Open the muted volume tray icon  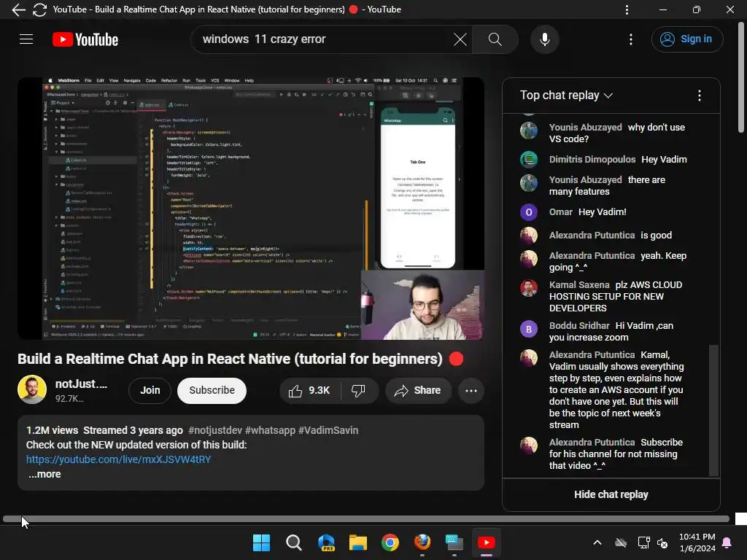click(662, 542)
